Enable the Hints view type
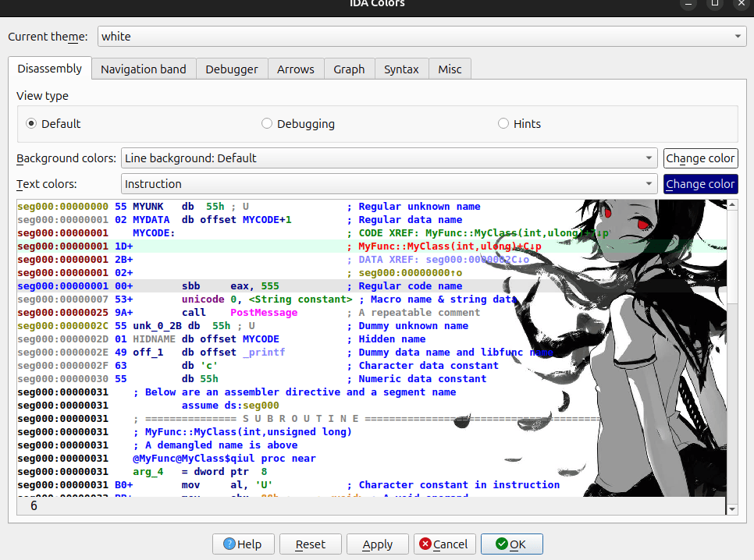 [x=503, y=123]
